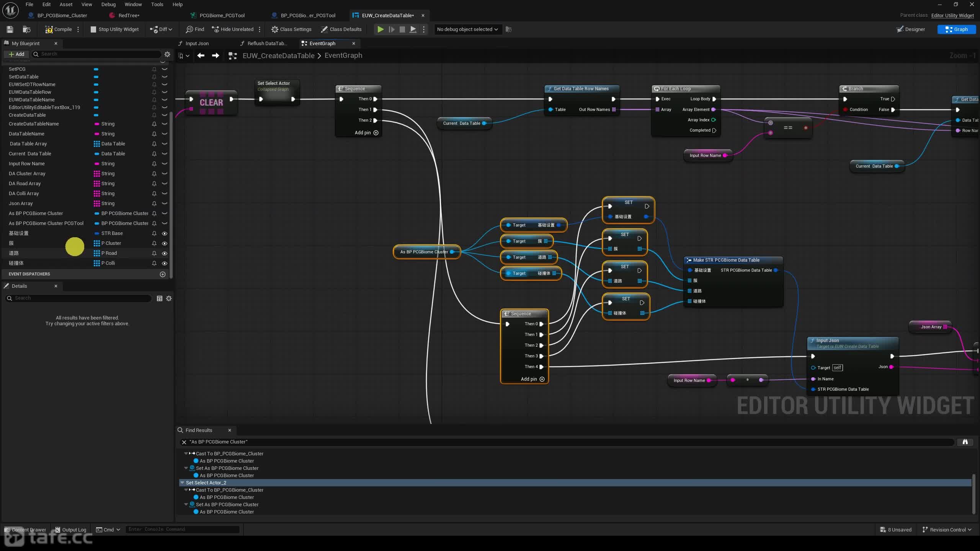This screenshot has width=980, height=551.
Task: Open the Tools menu
Action: 157,5
